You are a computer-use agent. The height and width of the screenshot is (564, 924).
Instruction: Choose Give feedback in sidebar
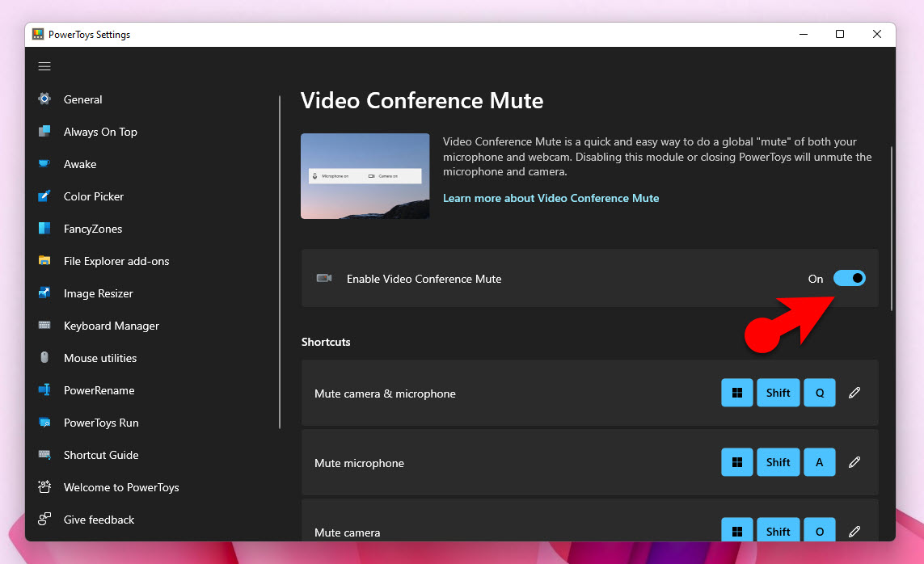99,520
